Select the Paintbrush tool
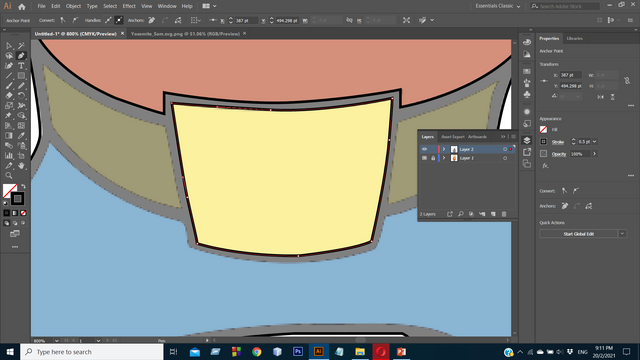 tap(9, 86)
